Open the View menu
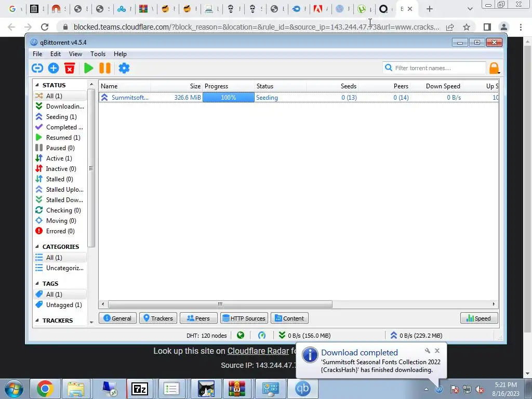The height and width of the screenshot is (399, 532). coord(75,54)
